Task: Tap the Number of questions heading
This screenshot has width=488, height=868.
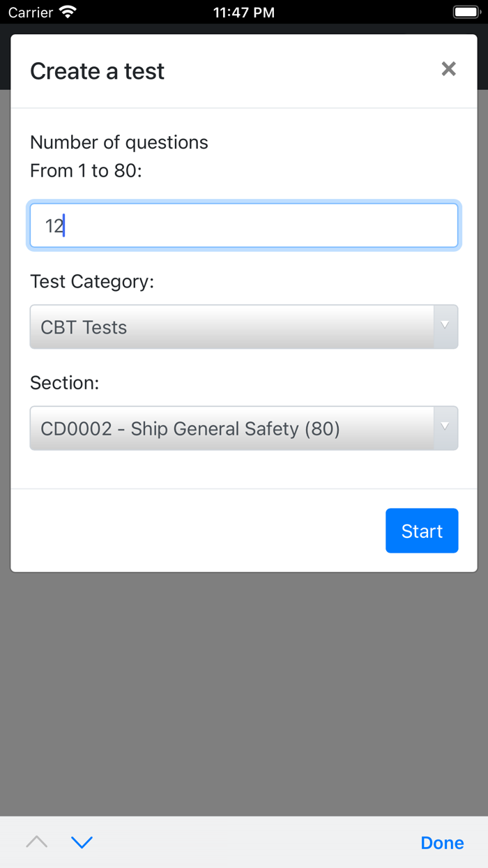Action: click(x=119, y=142)
